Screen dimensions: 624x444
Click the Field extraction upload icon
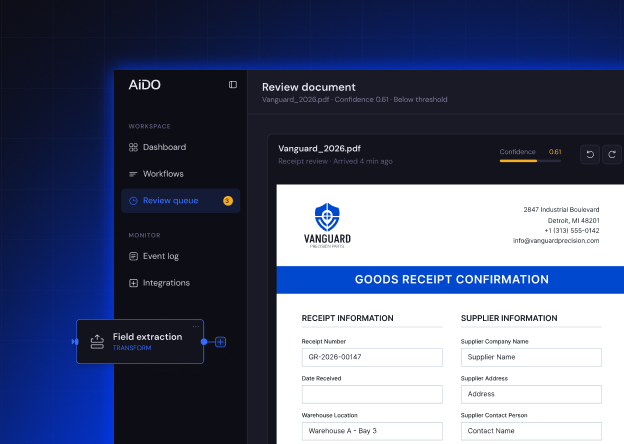point(97,342)
